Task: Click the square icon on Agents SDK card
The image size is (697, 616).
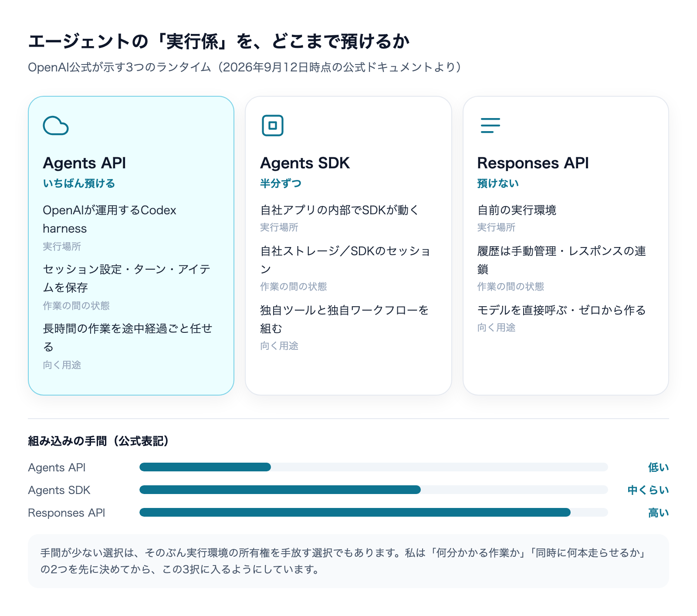Action: pyautogui.click(x=273, y=125)
